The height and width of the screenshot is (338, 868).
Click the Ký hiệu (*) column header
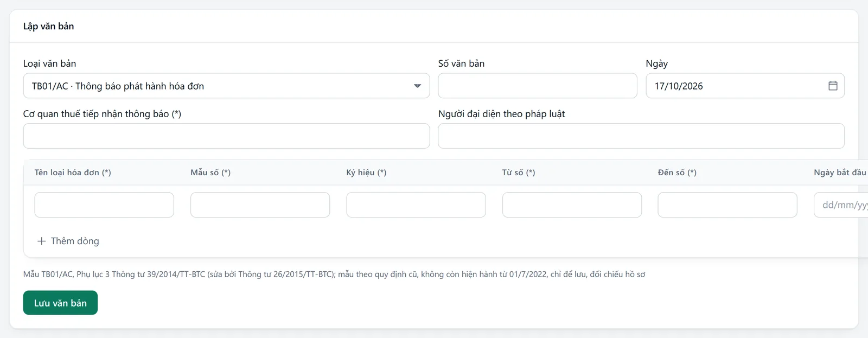[366, 173]
